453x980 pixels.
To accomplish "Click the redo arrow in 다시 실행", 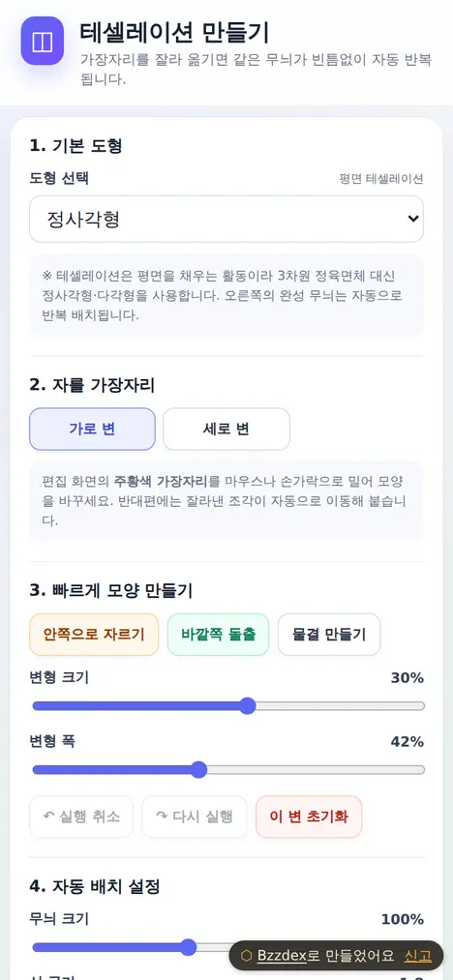I will pos(162,817).
